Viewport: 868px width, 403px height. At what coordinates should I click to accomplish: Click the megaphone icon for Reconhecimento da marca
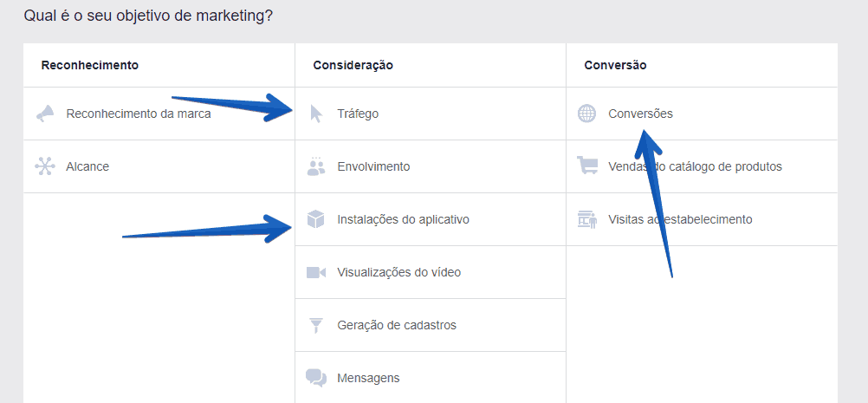(45, 114)
